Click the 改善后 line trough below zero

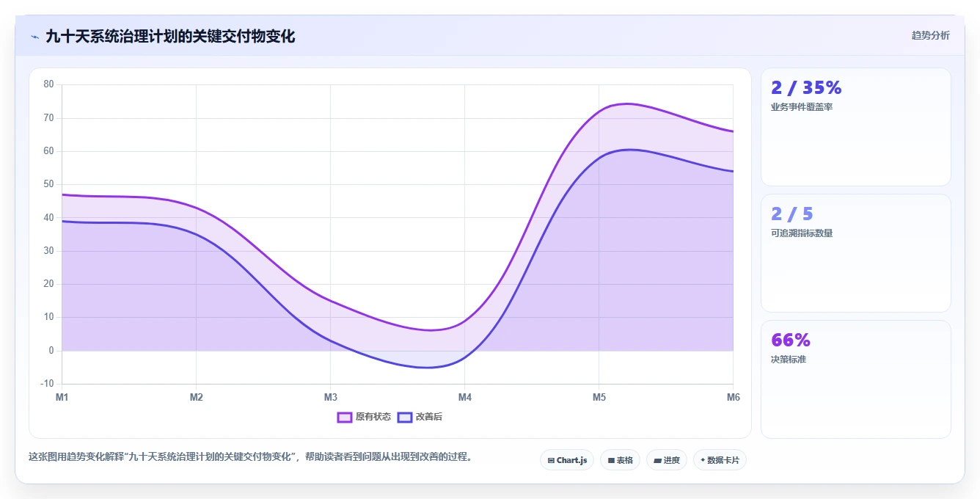pyautogui.click(x=428, y=367)
